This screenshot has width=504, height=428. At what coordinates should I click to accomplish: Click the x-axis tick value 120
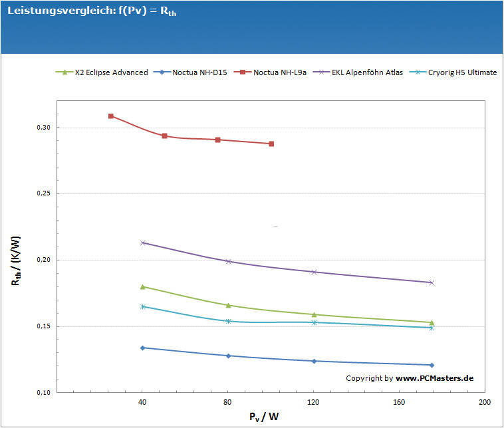[313, 402]
